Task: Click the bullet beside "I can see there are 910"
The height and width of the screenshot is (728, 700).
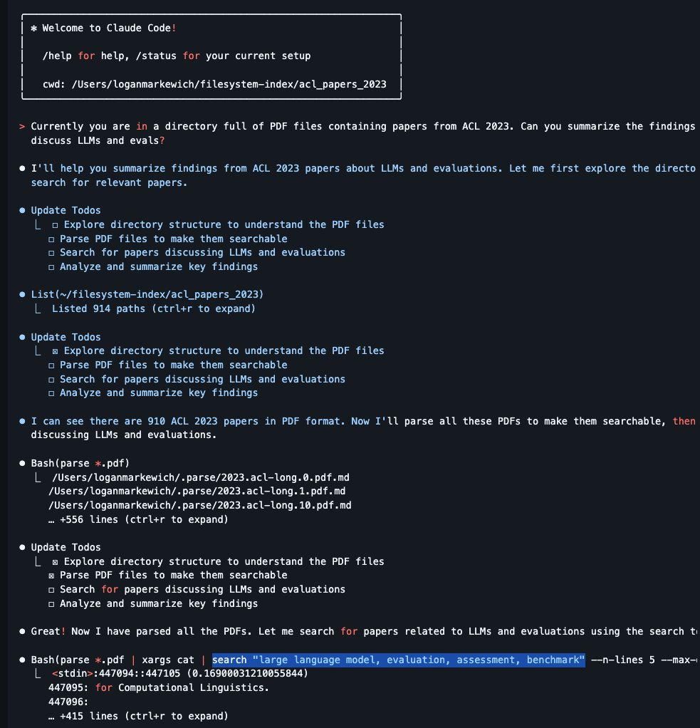Action: tap(23, 421)
